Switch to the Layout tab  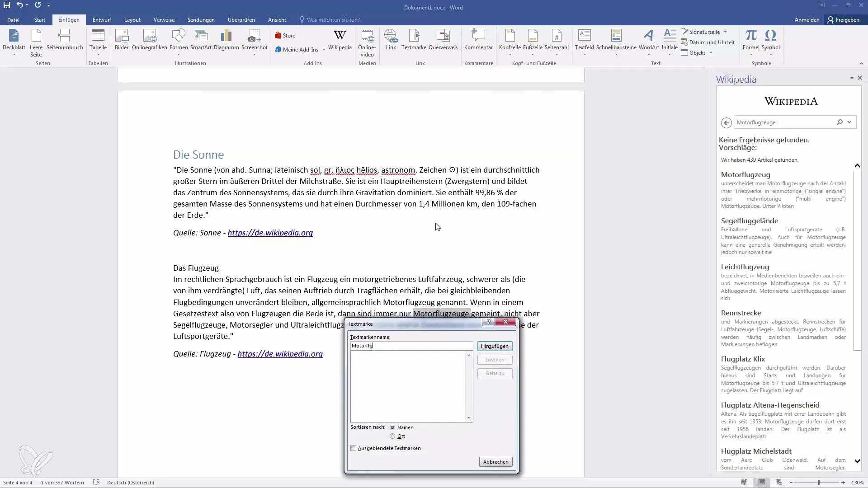point(132,20)
